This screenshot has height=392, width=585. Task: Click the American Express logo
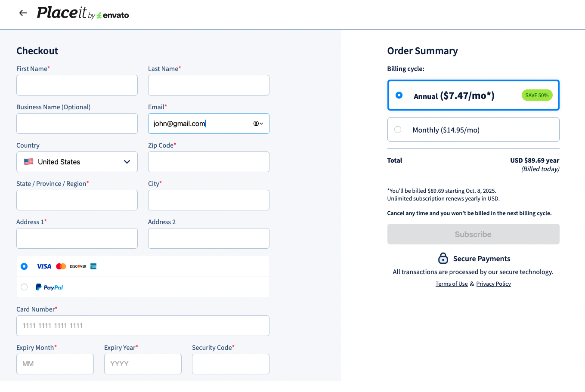93,266
